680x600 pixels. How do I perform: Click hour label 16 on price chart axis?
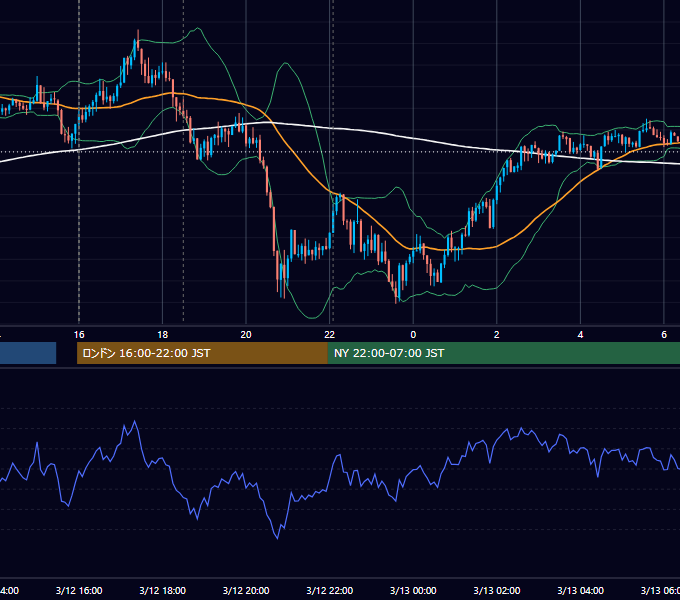tap(79, 335)
